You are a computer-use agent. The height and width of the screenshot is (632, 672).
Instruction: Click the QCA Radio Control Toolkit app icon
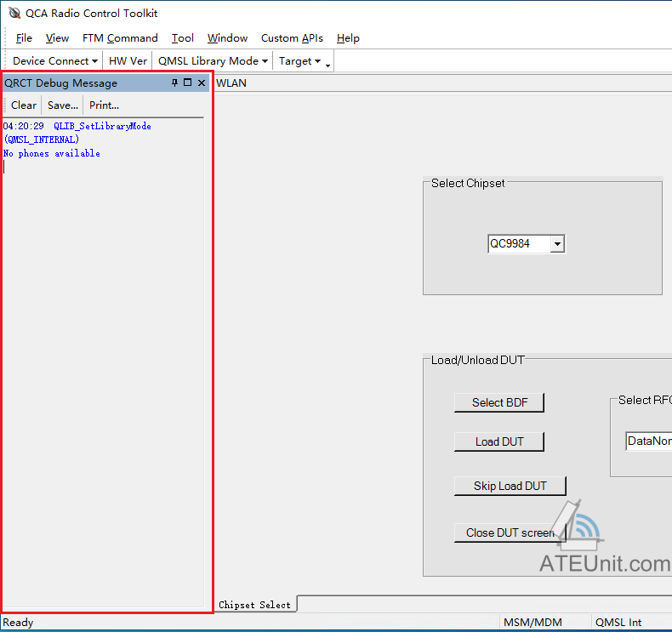click(14, 14)
